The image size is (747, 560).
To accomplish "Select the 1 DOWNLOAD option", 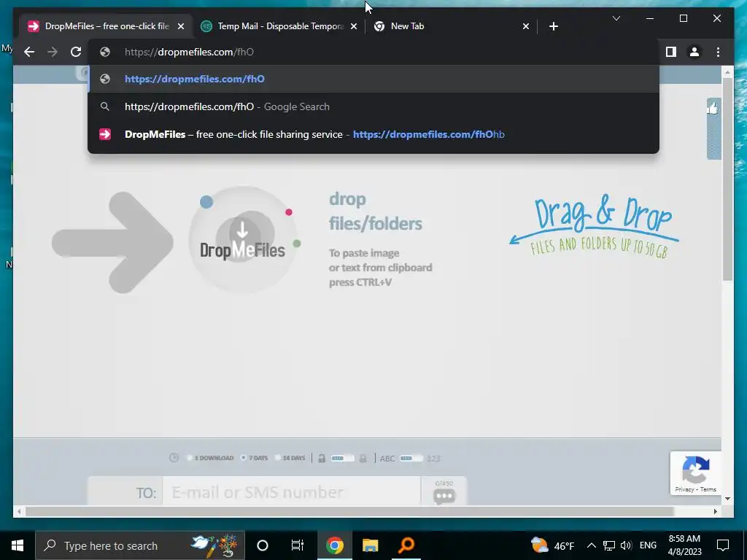I will 209,458.
